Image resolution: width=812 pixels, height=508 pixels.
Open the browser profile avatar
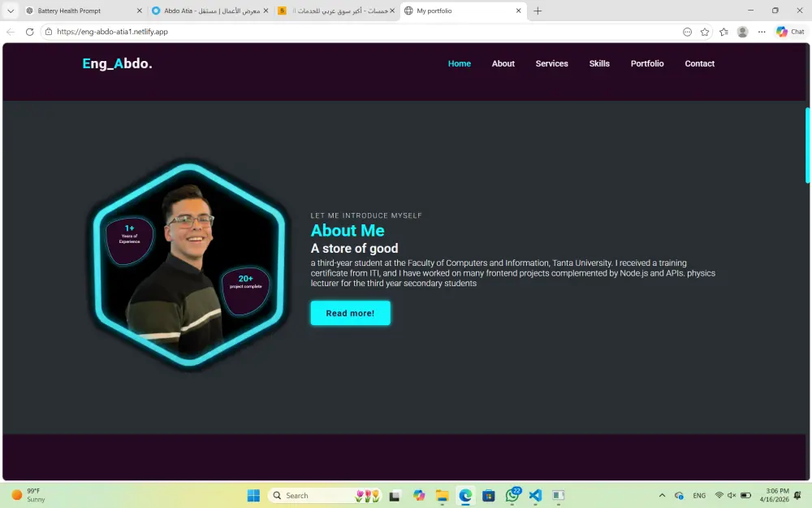point(743,32)
